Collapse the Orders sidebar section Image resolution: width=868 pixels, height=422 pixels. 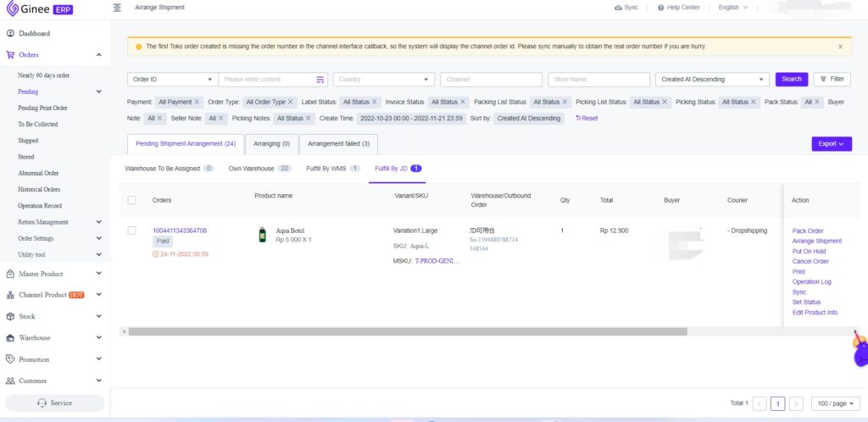tap(98, 55)
